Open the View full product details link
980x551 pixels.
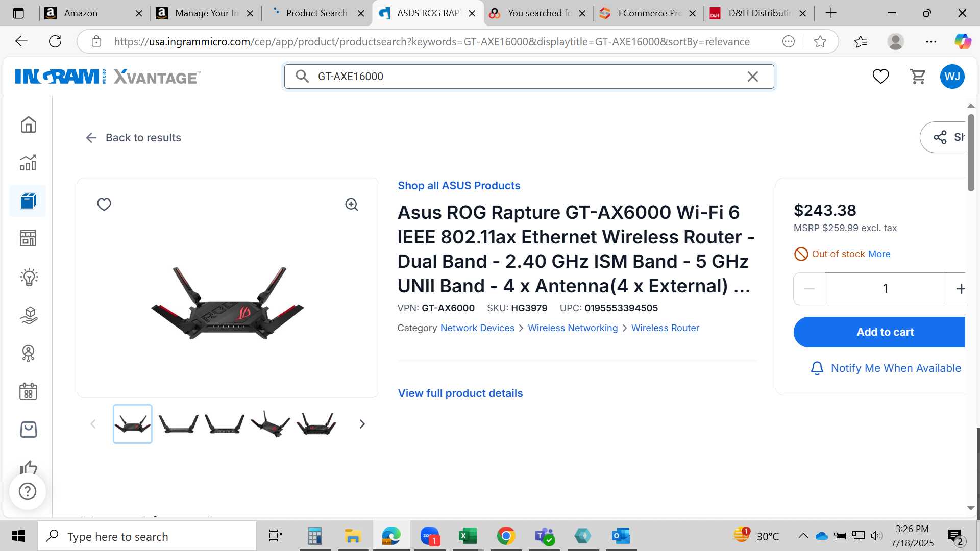point(460,393)
